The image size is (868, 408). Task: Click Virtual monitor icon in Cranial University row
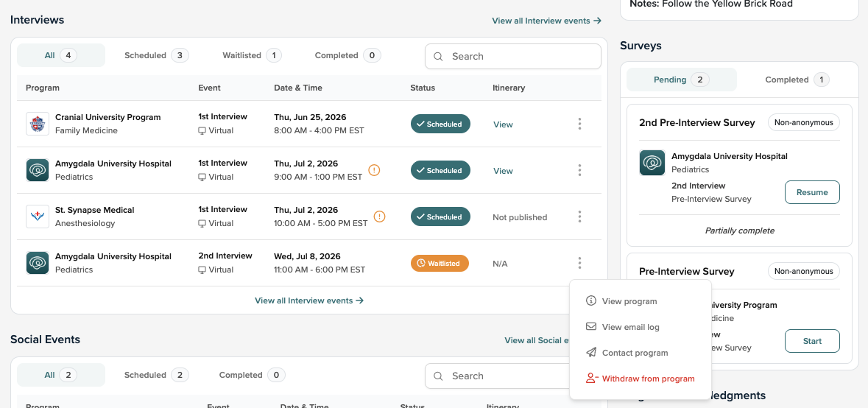(202, 130)
